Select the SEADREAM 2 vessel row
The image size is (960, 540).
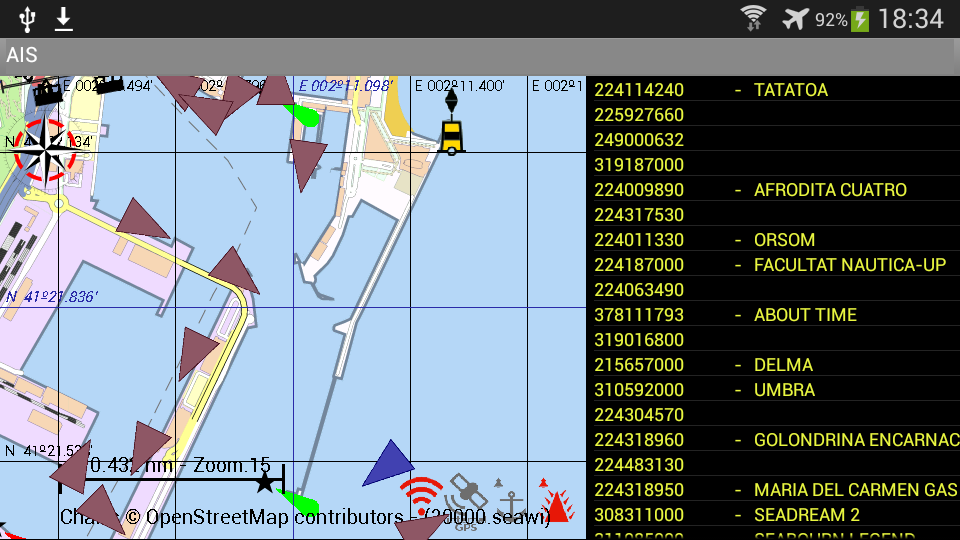[x=773, y=515]
